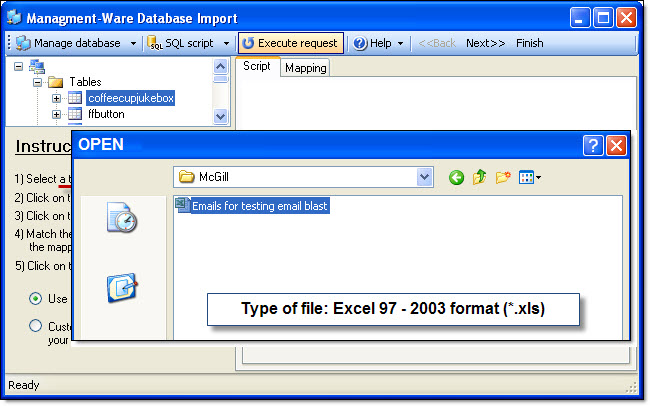Click the Create new folder icon
The width and height of the screenshot is (650, 406).
click(503, 177)
